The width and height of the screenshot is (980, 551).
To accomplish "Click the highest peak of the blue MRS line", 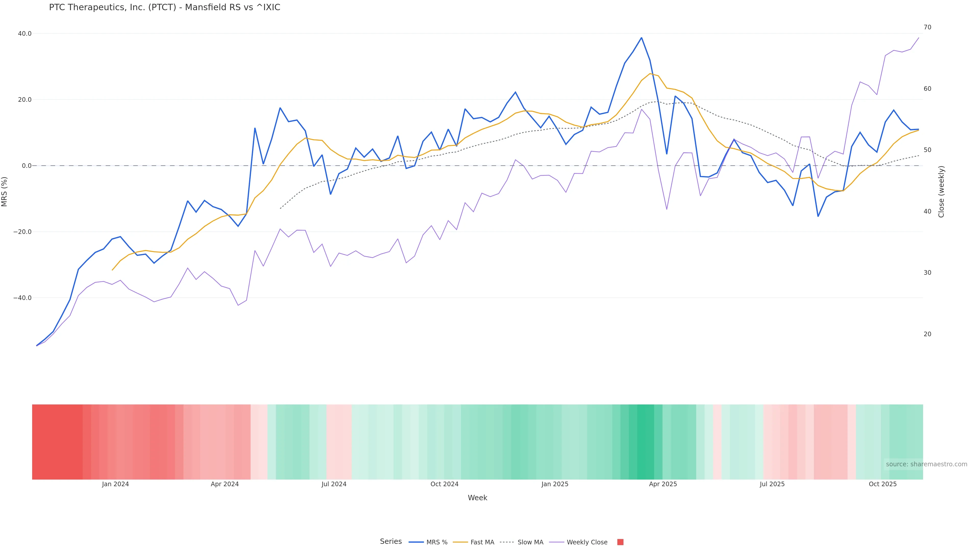I will pos(641,38).
